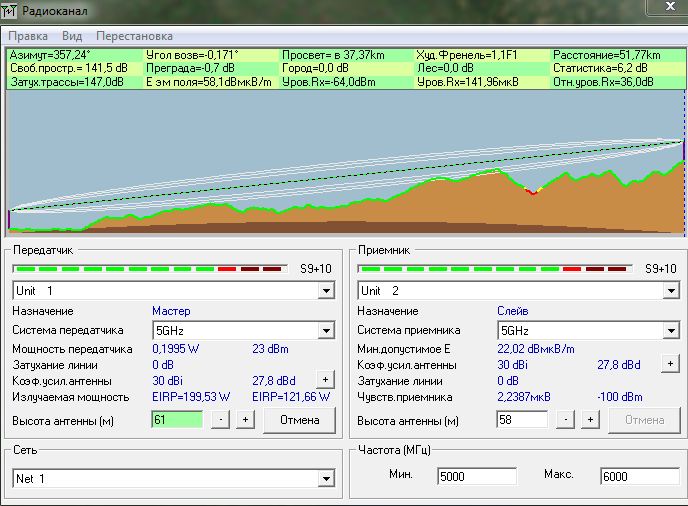Image resolution: width=688 pixels, height=506 pixels.
Task: Click the Макс. frequency input field
Action: click(x=638, y=476)
